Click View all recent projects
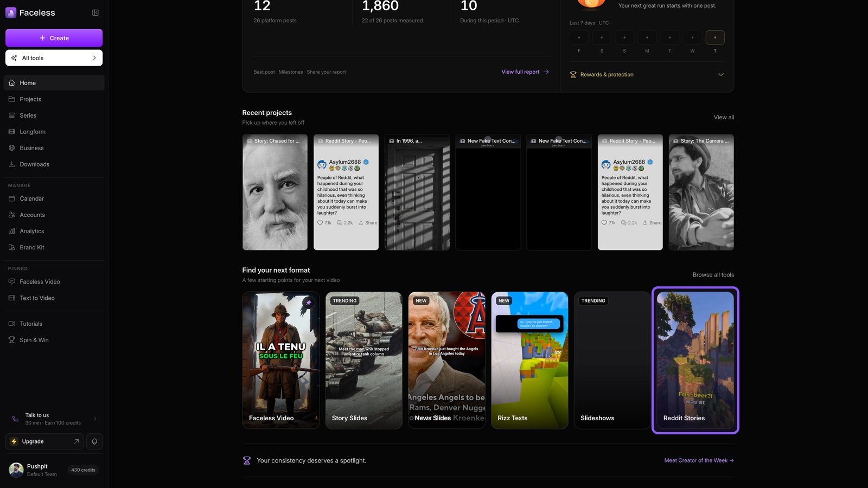Image resolution: width=868 pixels, height=488 pixels. coord(724,117)
